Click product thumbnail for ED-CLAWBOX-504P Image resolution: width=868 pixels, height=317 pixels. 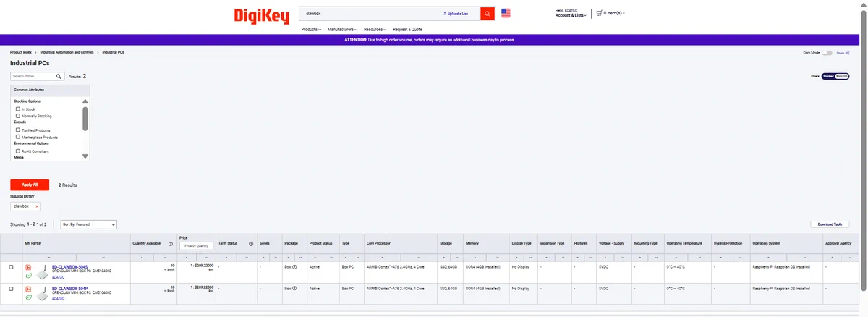[x=42, y=294]
